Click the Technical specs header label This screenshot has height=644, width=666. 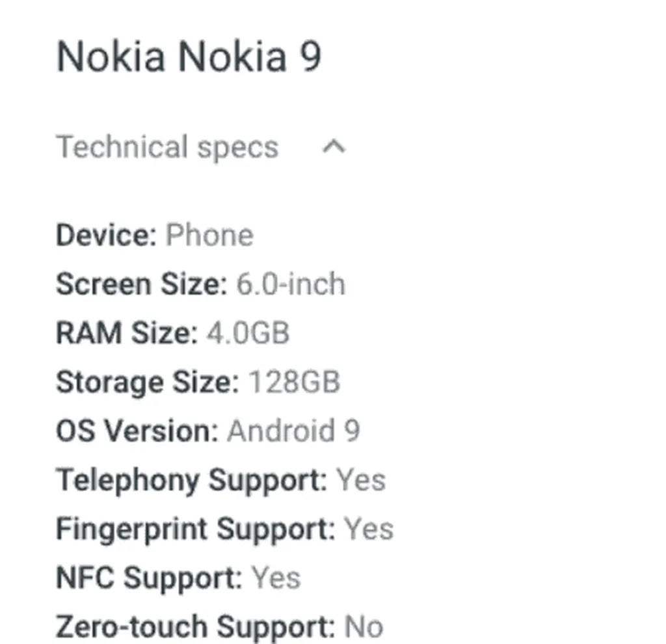click(167, 147)
